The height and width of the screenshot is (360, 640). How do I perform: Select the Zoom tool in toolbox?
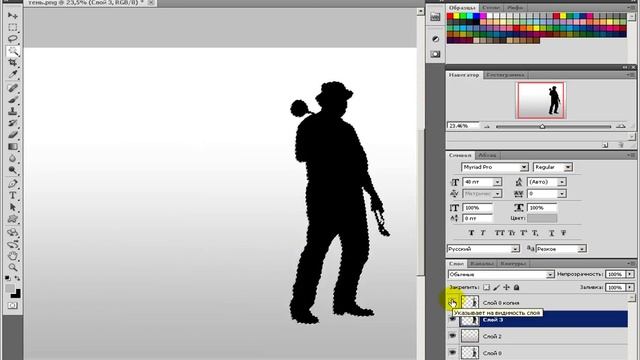click(13, 268)
